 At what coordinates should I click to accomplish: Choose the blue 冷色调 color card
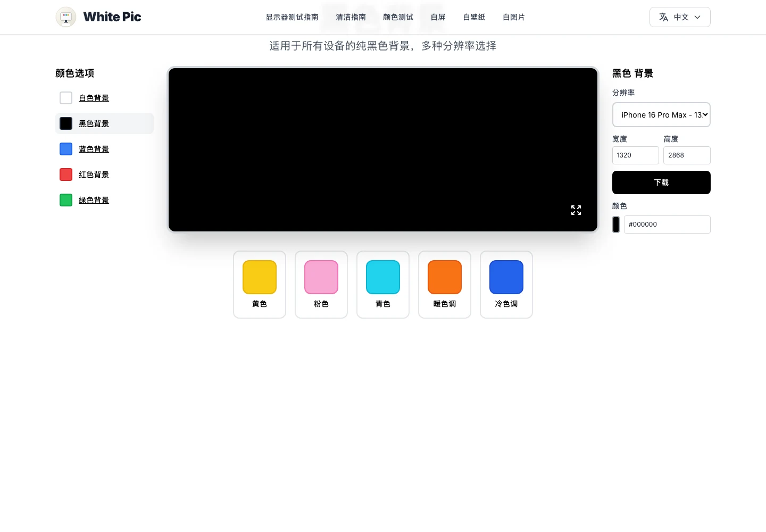(x=506, y=285)
